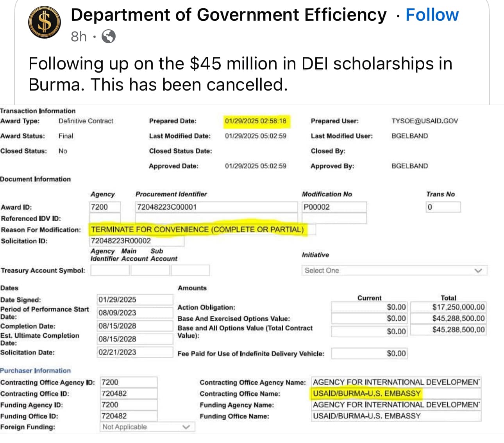Select the Date Signed field
504x443 pixels.
[134, 300]
